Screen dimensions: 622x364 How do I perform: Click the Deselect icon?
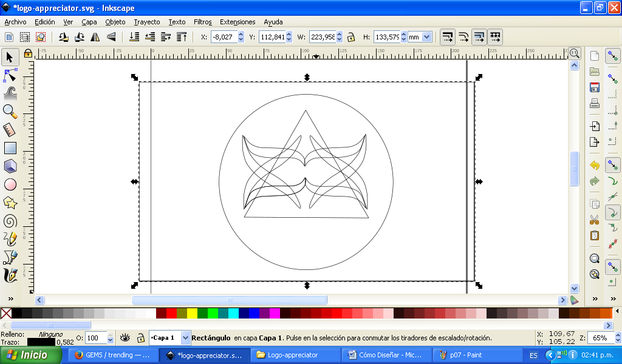[x=41, y=37]
